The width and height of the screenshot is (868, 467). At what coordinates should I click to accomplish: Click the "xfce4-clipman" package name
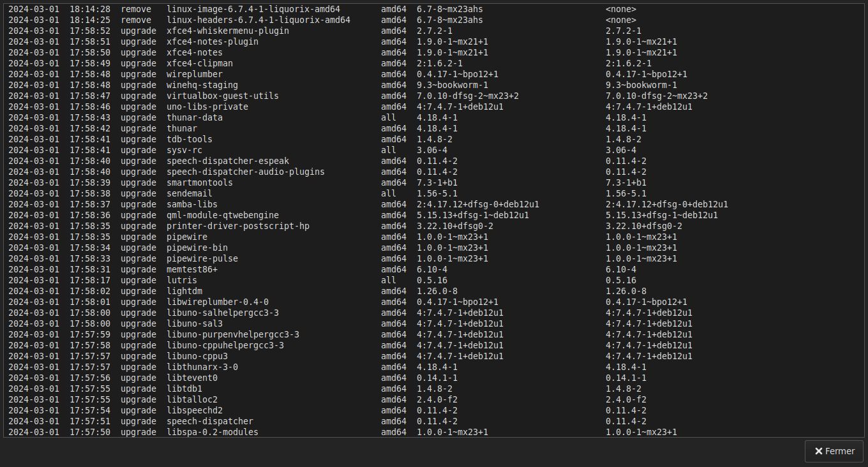point(200,64)
